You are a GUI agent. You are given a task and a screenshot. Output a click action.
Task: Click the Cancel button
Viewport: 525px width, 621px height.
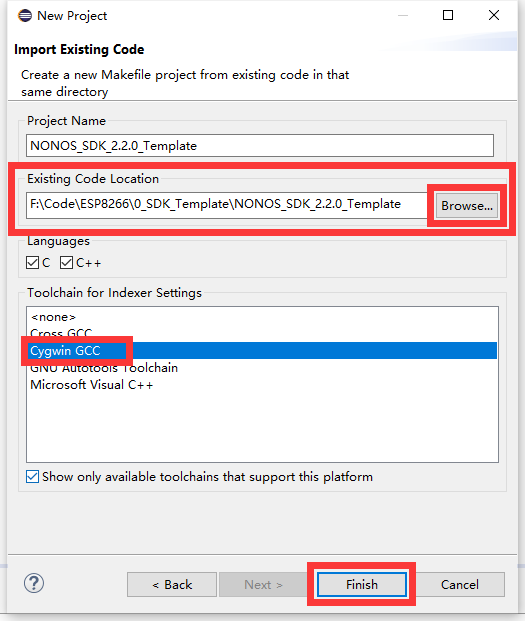460,584
